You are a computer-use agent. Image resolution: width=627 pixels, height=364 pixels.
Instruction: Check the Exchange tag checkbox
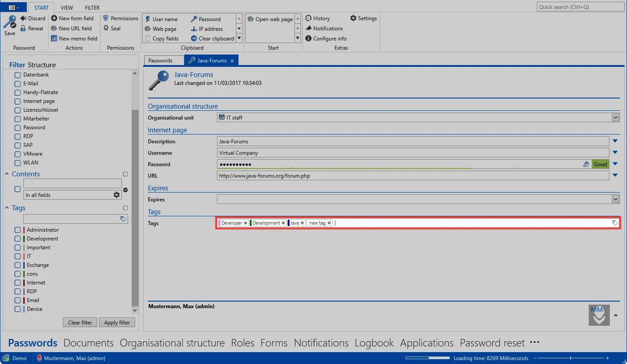point(18,265)
